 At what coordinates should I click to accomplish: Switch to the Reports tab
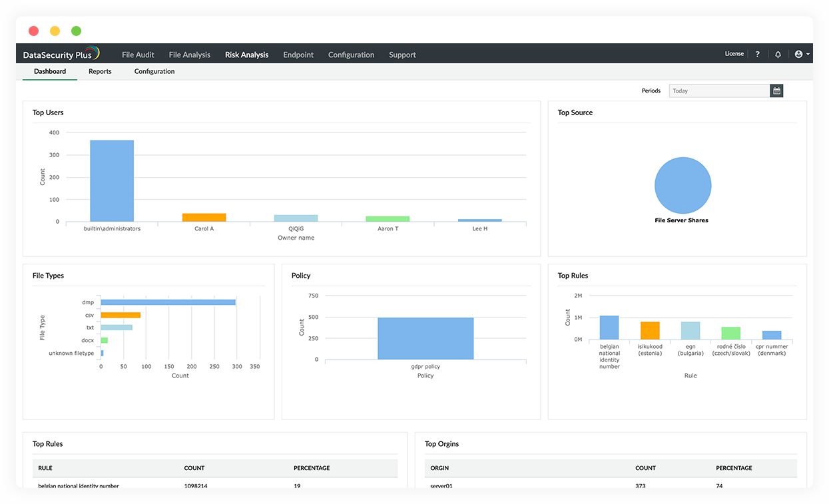click(x=100, y=71)
